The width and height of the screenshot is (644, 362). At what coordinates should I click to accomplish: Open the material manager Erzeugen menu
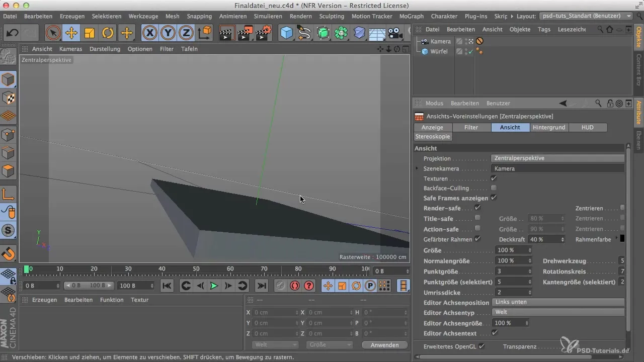pos(44,300)
